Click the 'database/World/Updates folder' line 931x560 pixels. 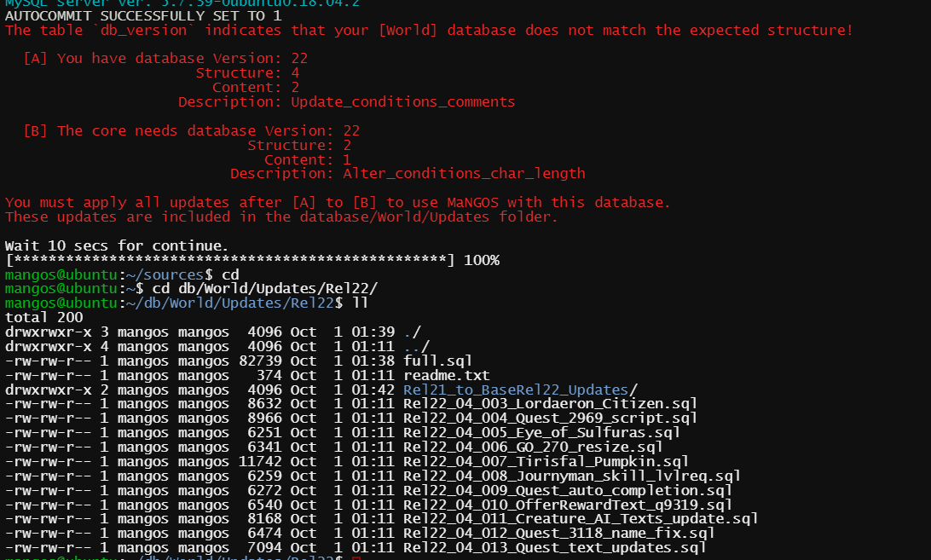[x=281, y=217]
